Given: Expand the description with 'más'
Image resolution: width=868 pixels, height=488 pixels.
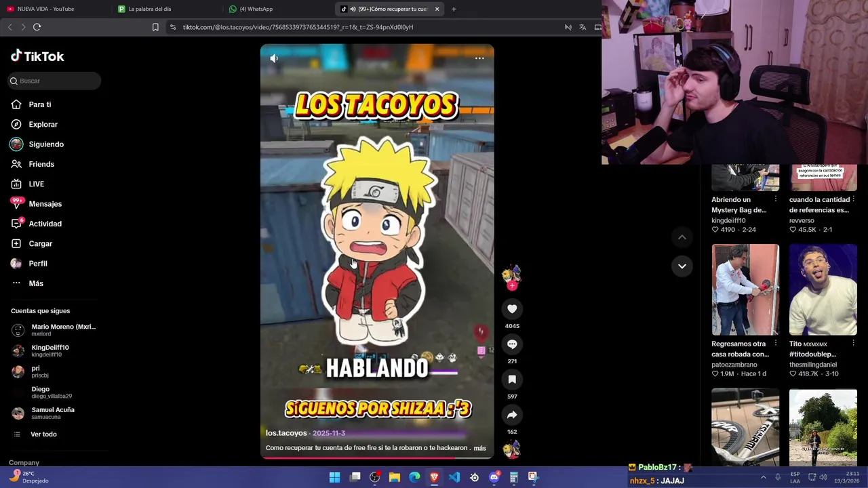Looking at the screenshot, I should coord(480,448).
